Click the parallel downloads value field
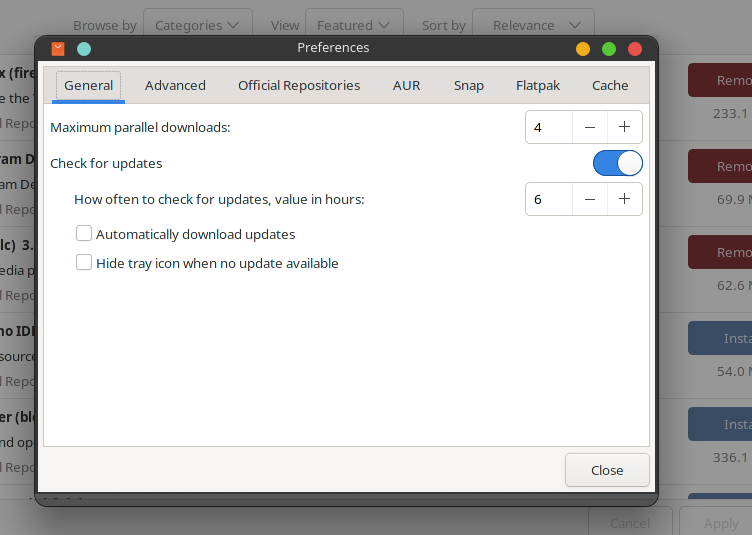The height and width of the screenshot is (535, 752). tap(549, 127)
